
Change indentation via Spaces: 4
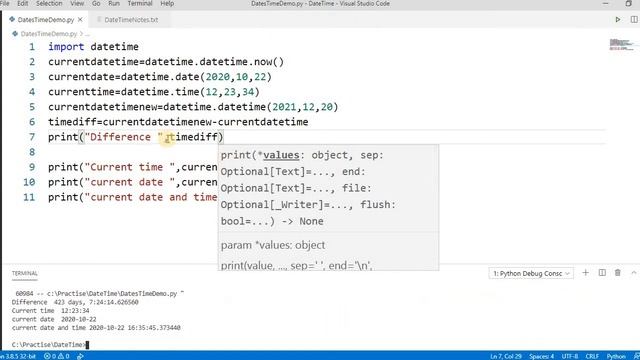coord(542,356)
